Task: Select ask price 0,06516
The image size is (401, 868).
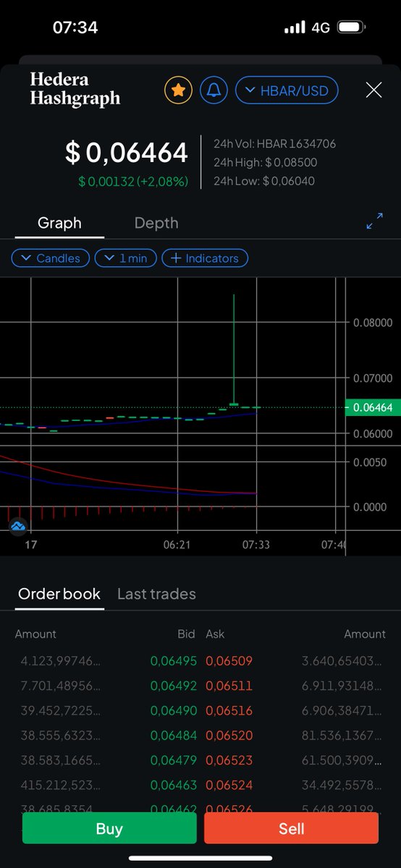Action: 229,710
